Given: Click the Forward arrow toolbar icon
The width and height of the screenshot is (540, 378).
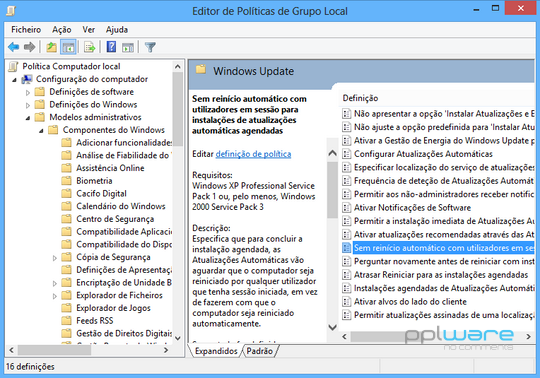Looking at the screenshot, I should point(30,47).
